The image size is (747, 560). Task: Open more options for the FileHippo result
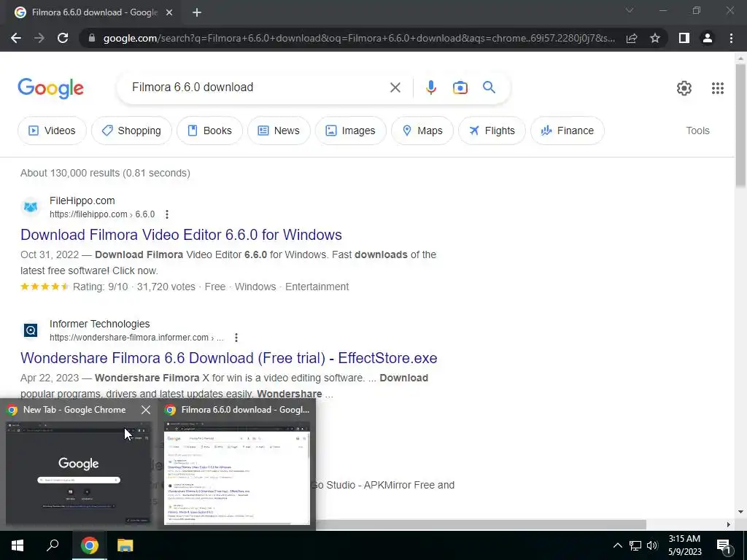(x=167, y=214)
